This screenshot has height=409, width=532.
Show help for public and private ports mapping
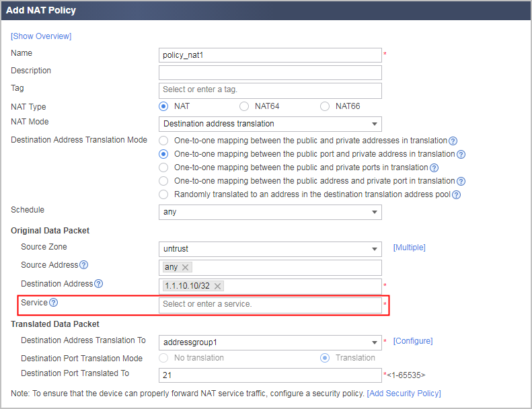(434, 168)
